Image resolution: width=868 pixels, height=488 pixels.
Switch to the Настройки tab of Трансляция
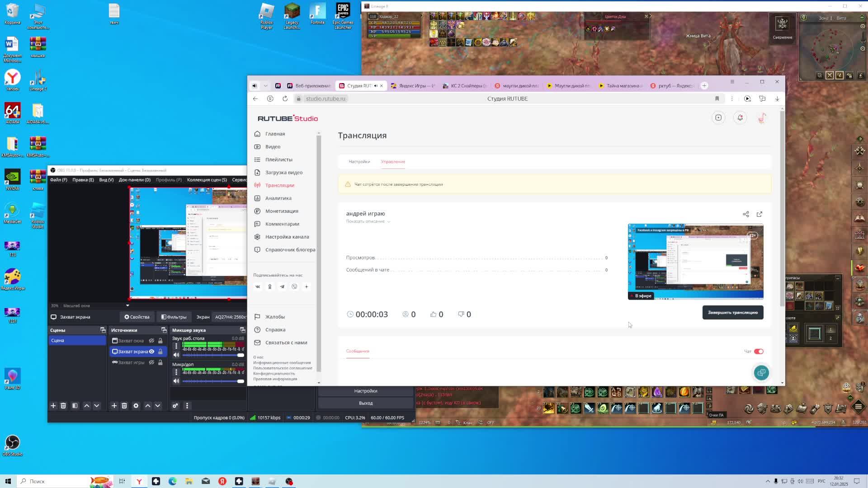click(359, 162)
